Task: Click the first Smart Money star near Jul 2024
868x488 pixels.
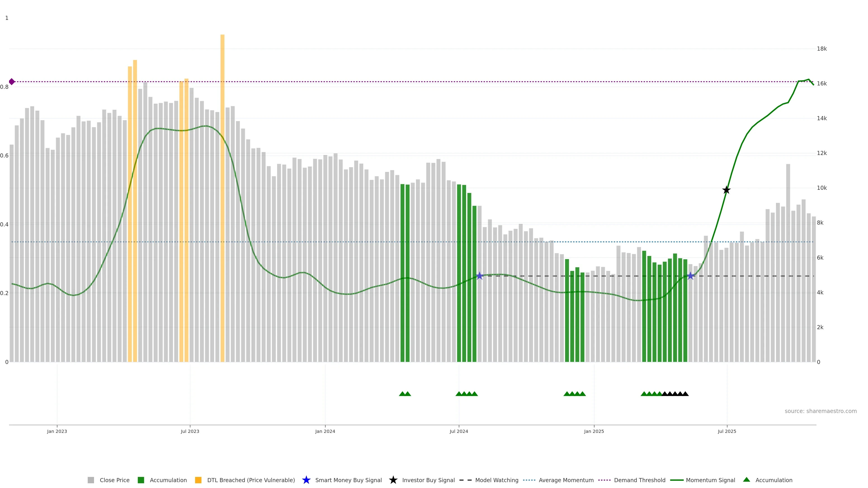Action: tap(479, 276)
